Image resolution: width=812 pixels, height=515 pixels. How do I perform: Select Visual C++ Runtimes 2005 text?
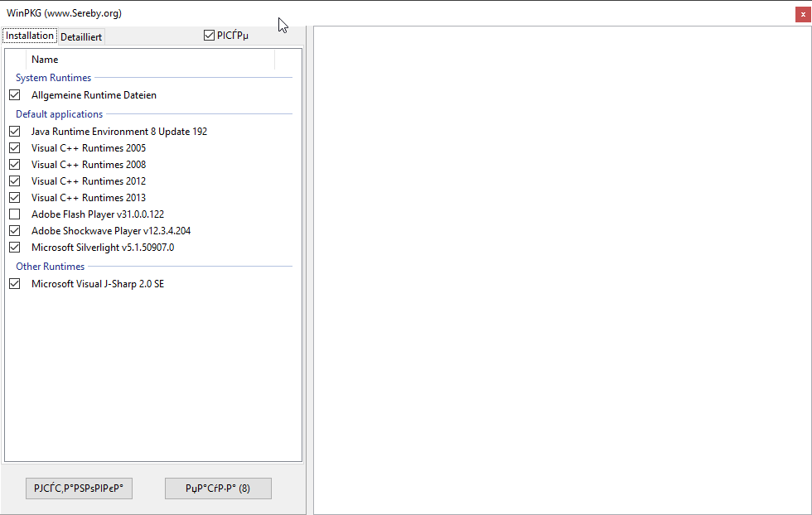(89, 148)
